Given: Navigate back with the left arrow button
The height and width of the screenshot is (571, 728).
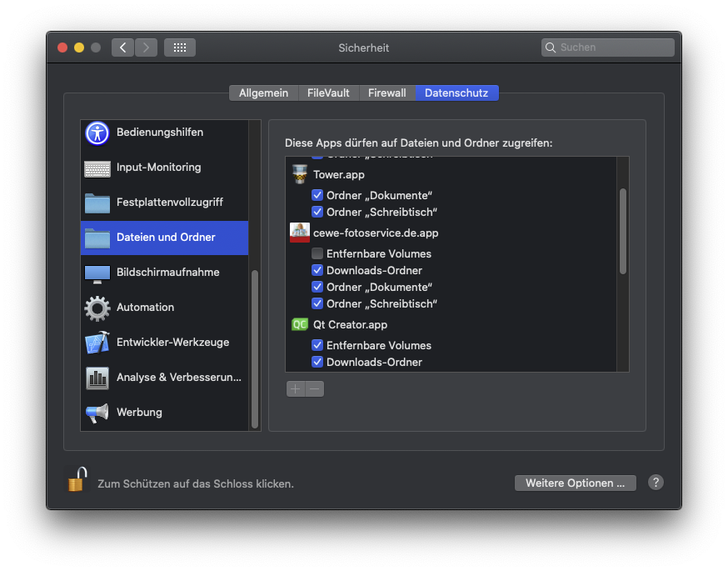Looking at the screenshot, I should [123, 48].
